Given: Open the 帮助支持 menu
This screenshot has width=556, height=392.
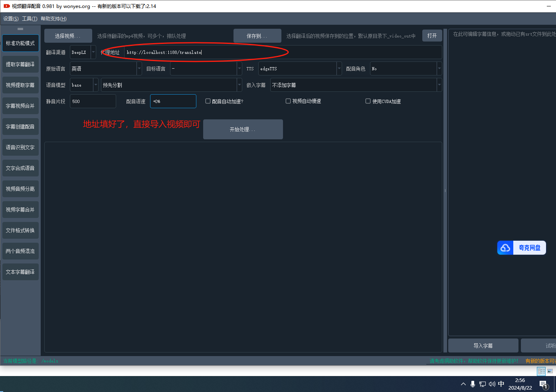Looking at the screenshot, I should pos(53,19).
